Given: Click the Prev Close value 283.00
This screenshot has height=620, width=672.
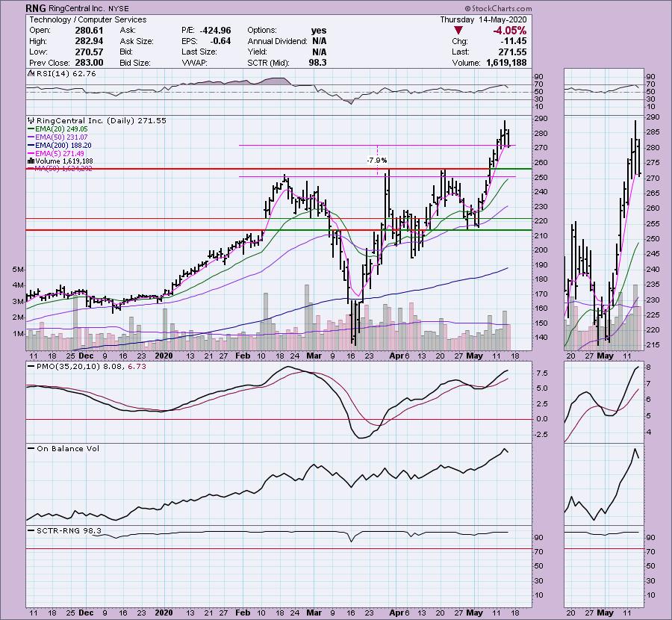Looking at the screenshot, I should tap(89, 63).
